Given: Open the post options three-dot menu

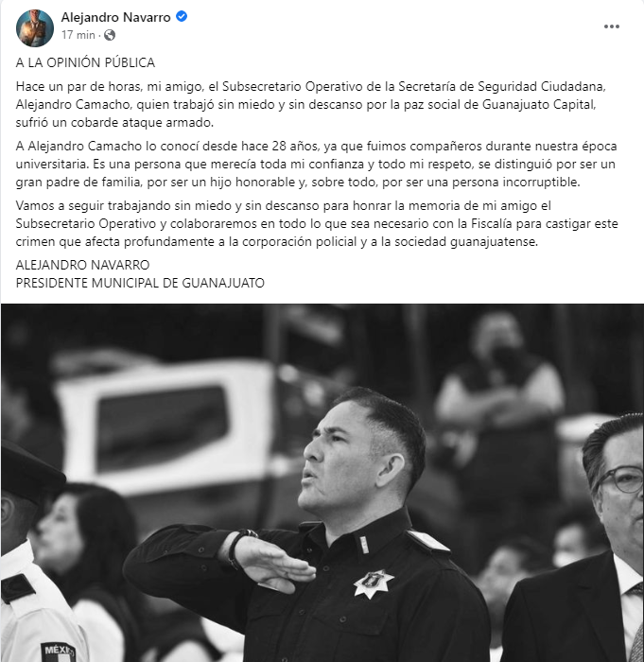Looking at the screenshot, I should [611, 26].
